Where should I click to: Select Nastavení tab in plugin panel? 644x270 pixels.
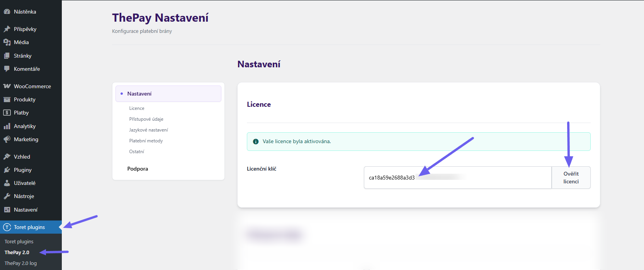coord(168,94)
